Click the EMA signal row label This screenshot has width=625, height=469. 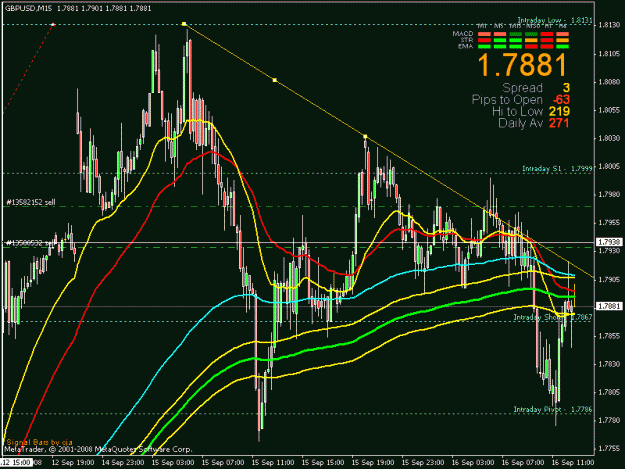[x=466, y=46]
